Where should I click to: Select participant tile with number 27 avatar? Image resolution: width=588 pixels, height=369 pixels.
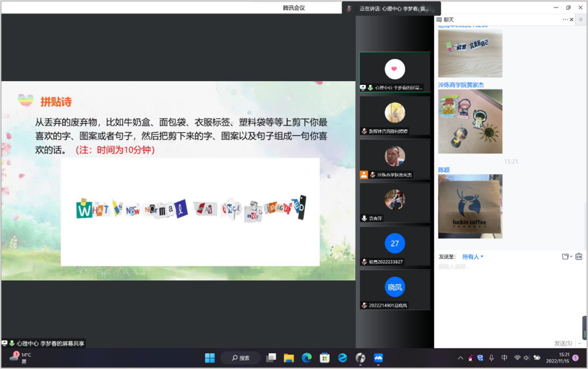tap(395, 246)
